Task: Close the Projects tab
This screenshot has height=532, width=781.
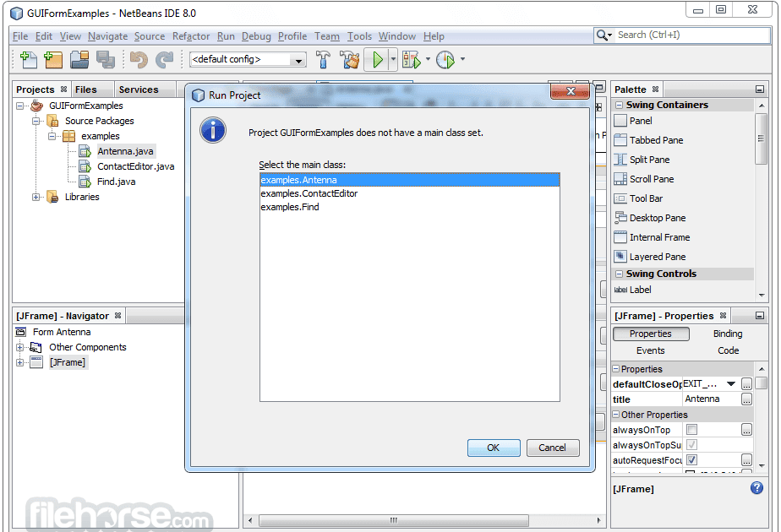Action: click(x=63, y=89)
